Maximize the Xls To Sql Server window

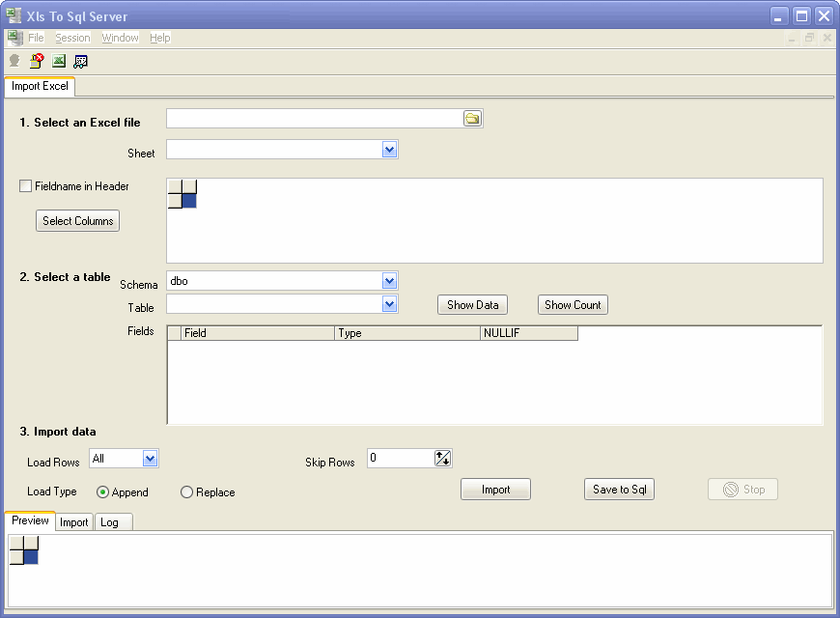(x=801, y=16)
